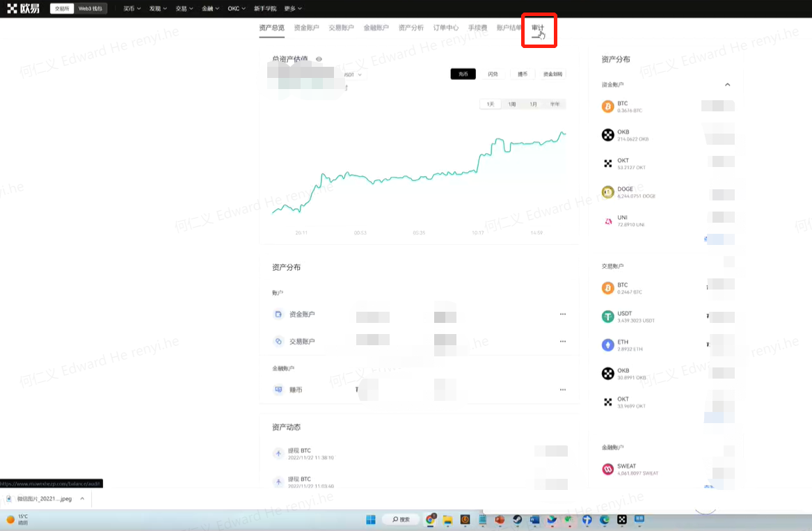Image resolution: width=812 pixels, height=531 pixels.
Task: Click the SWEAT token icon
Action: (x=607, y=468)
